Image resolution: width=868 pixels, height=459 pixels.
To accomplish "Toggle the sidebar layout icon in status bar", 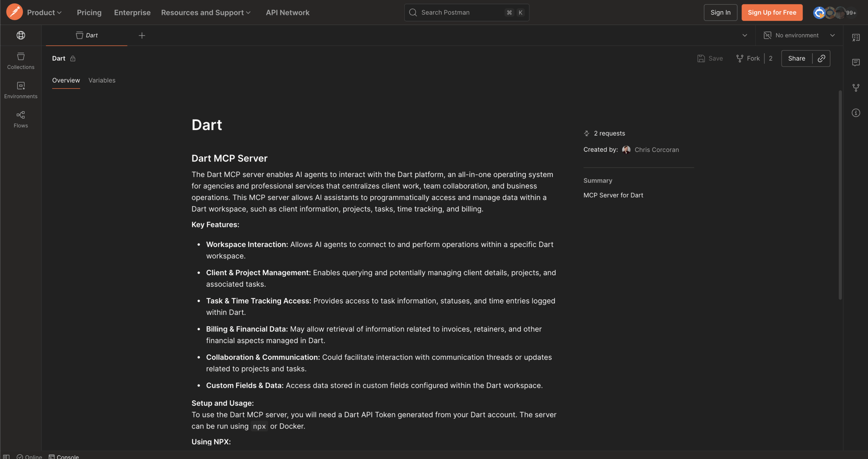I will point(6,457).
